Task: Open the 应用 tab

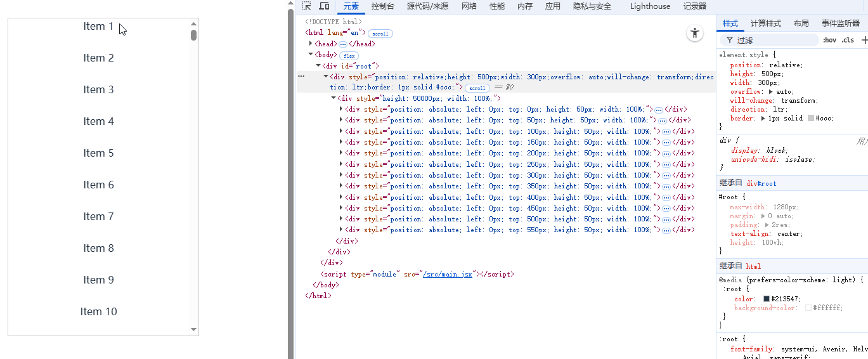Action: [x=553, y=6]
